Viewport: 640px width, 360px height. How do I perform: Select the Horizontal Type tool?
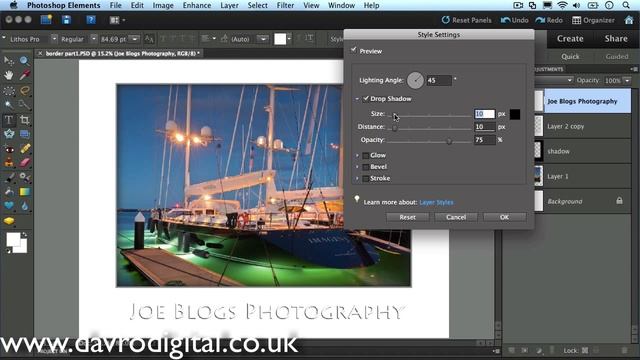tap(9, 120)
